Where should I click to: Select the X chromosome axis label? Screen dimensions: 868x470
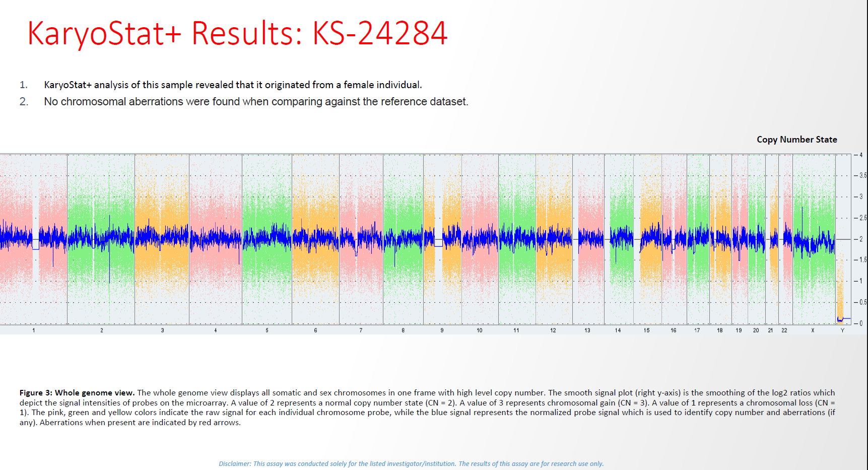click(x=813, y=330)
